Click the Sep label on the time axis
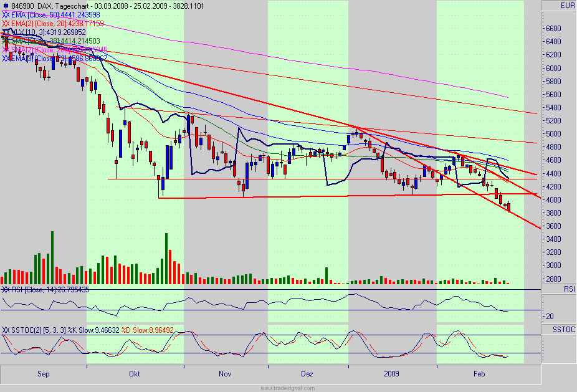 (42, 374)
